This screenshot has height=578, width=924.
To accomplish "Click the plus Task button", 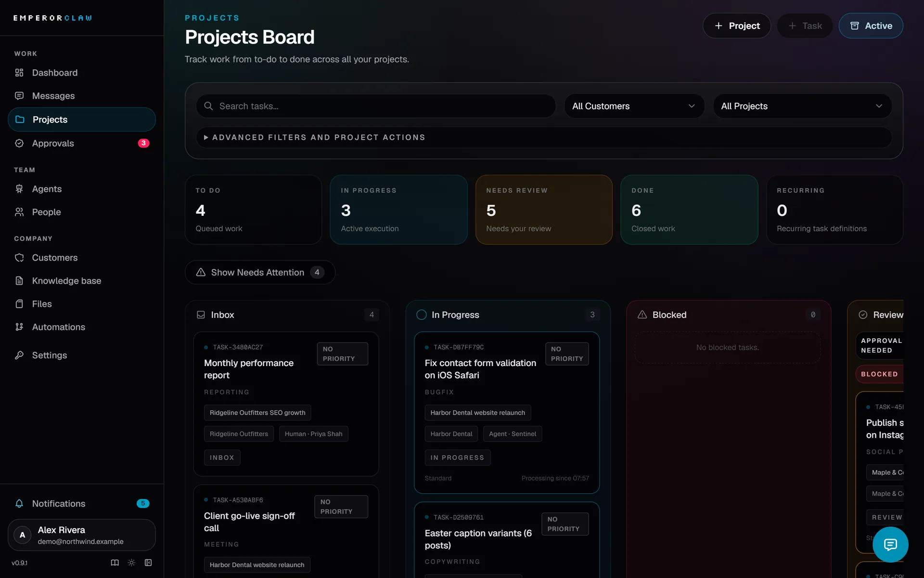I will click(x=805, y=26).
